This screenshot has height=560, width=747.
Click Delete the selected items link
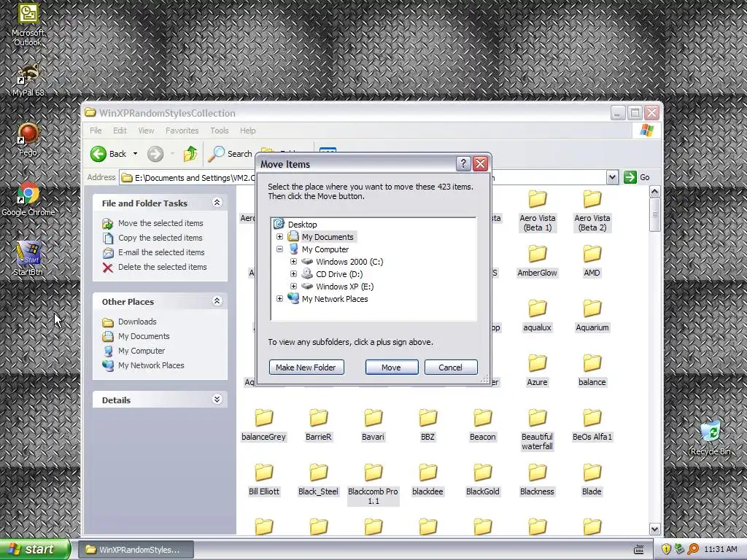coord(163,267)
